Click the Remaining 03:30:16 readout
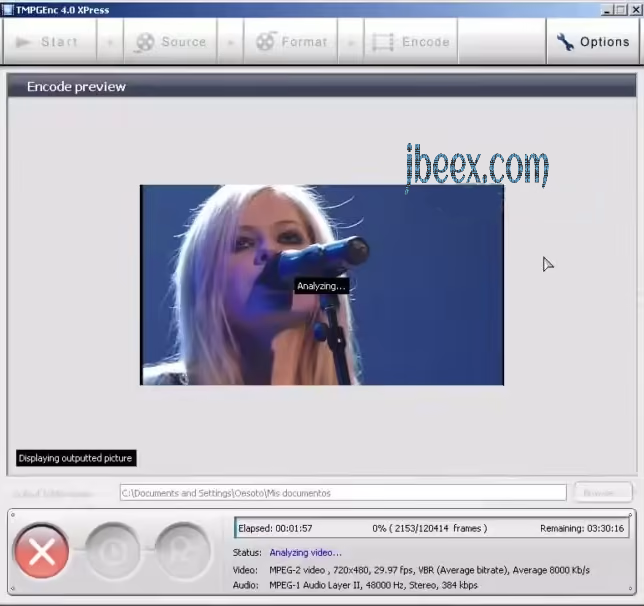 [x=582, y=528]
